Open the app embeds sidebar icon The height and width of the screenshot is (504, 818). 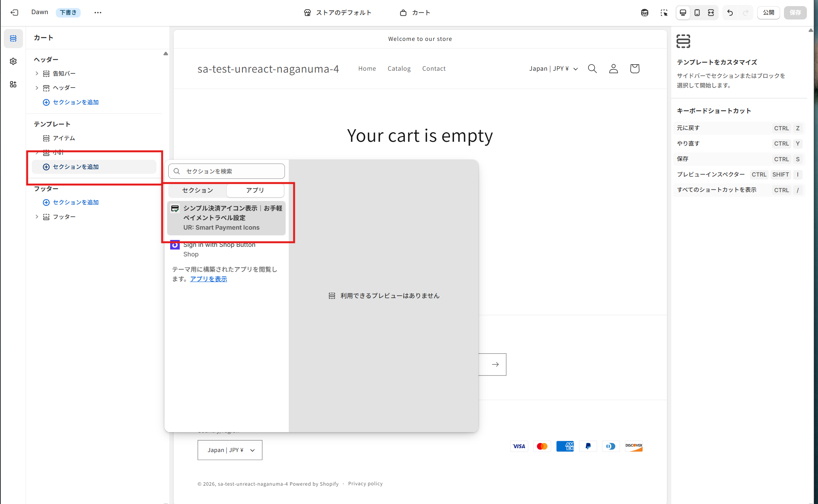point(13,84)
